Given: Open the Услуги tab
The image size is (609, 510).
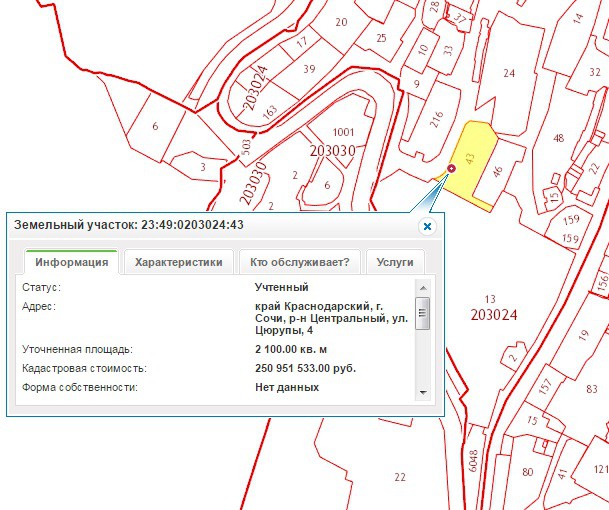Looking at the screenshot, I should [394, 262].
